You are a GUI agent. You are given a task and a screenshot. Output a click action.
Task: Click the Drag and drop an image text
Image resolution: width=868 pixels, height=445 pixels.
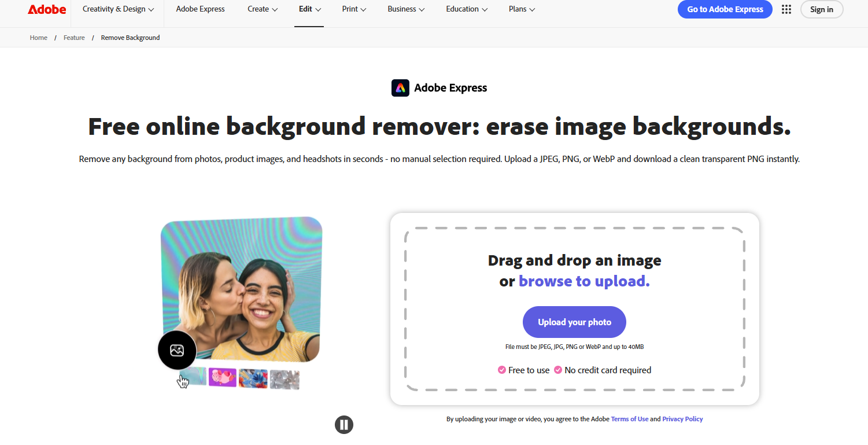pyautogui.click(x=575, y=260)
